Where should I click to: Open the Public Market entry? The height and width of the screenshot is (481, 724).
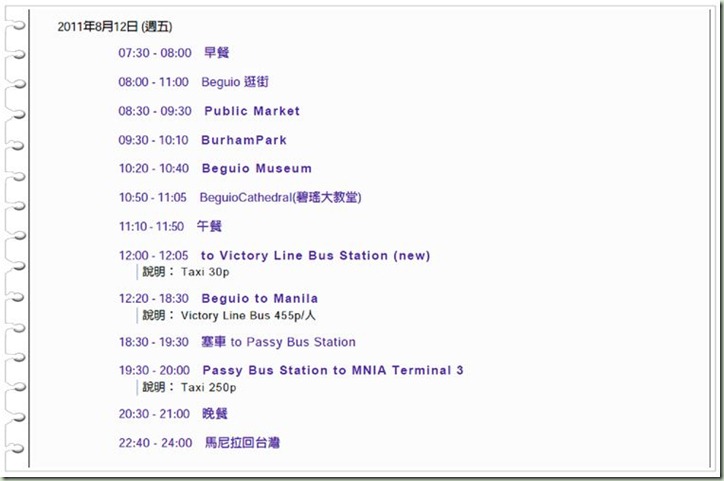[252, 111]
